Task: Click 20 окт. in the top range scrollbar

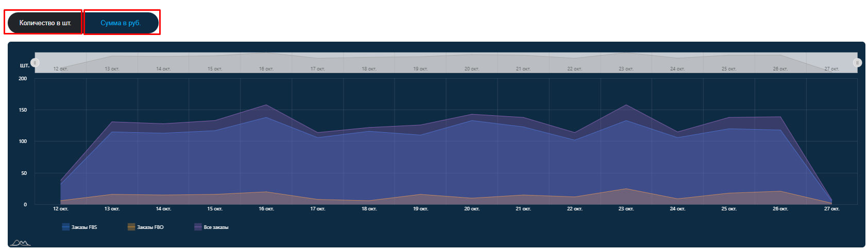Action: (471, 68)
